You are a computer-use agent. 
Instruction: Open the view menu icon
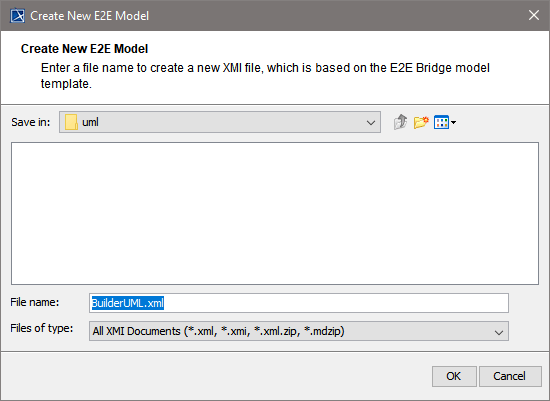coord(444,122)
